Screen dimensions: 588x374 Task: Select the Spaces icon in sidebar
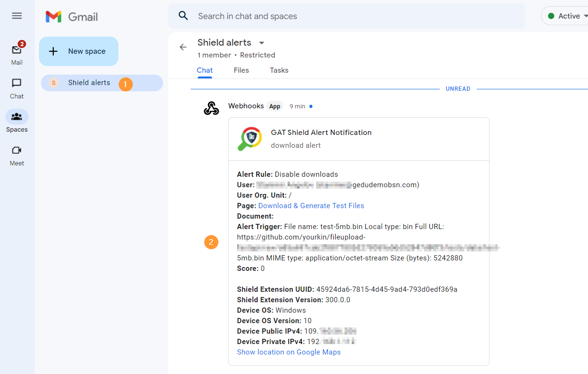17,116
